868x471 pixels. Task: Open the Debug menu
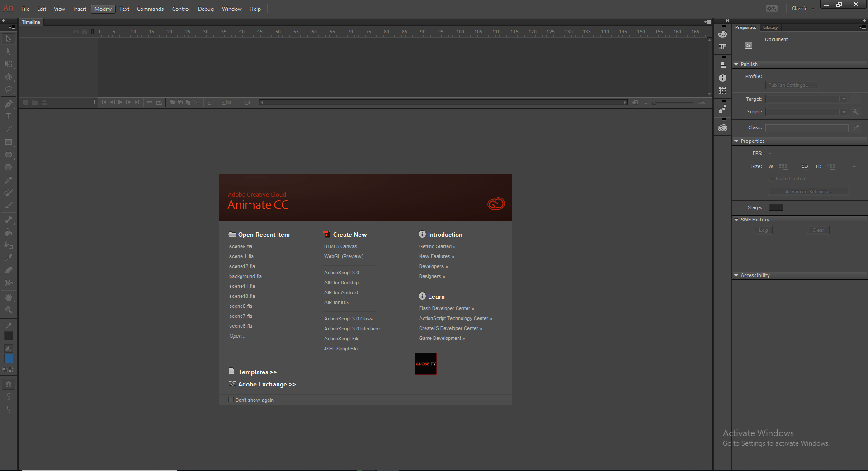pyautogui.click(x=206, y=9)
